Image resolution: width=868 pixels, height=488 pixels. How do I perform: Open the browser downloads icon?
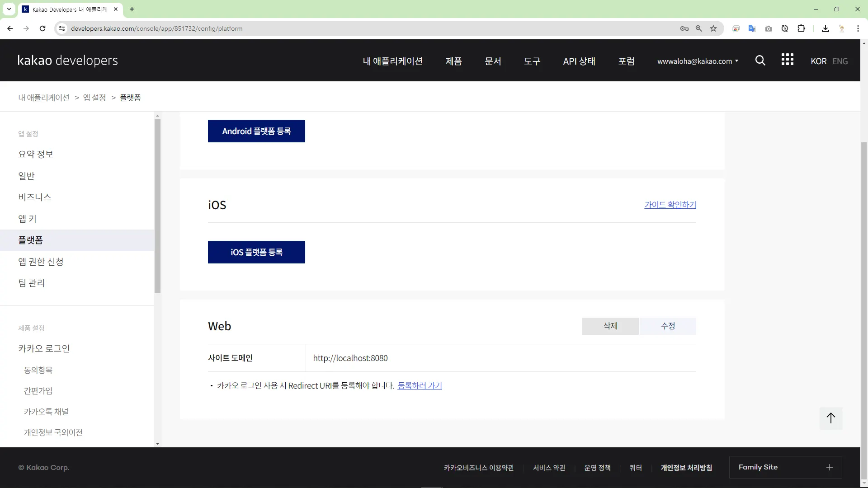pos(825,28)
